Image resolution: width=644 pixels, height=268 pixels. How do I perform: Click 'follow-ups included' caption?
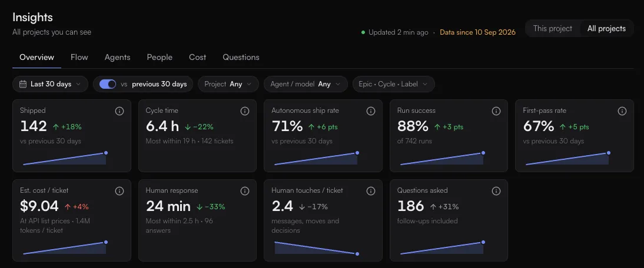point(427,222)
